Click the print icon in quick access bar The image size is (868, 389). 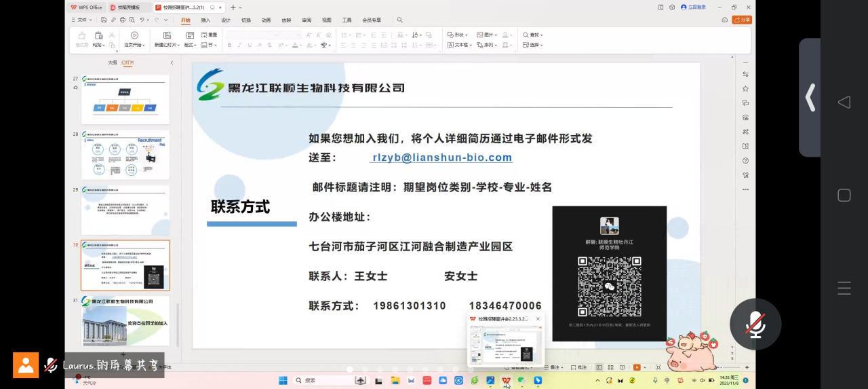(x=123, y=20)
